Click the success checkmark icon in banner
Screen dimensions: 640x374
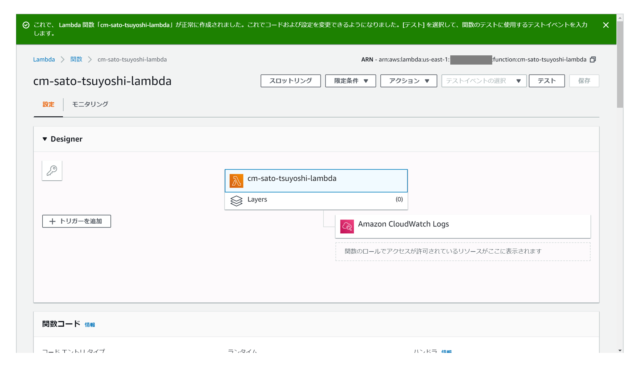(26, 25)
